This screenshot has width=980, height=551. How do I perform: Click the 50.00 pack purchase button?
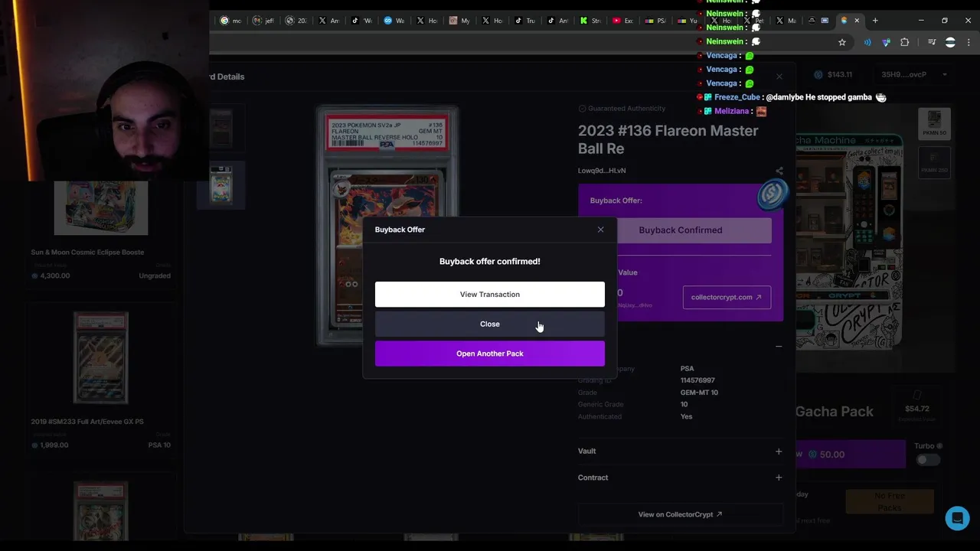pyautogui.click(x=850, y=455)
